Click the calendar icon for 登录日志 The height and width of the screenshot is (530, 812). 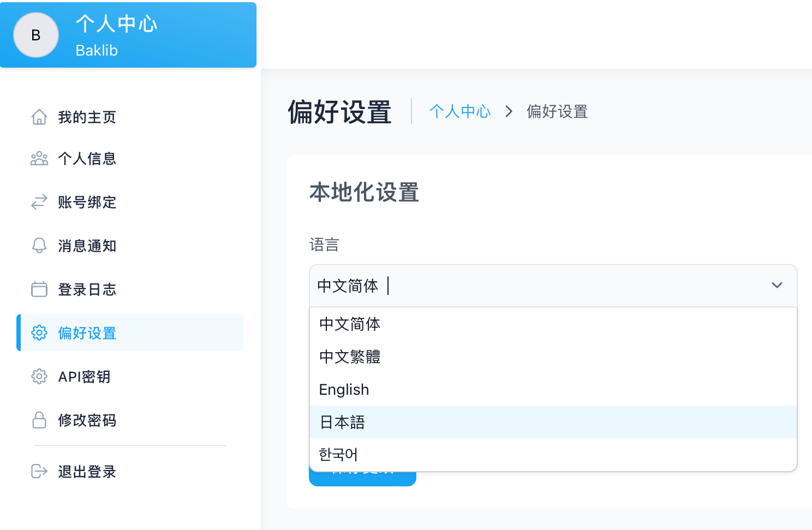(x=39, y=289)
